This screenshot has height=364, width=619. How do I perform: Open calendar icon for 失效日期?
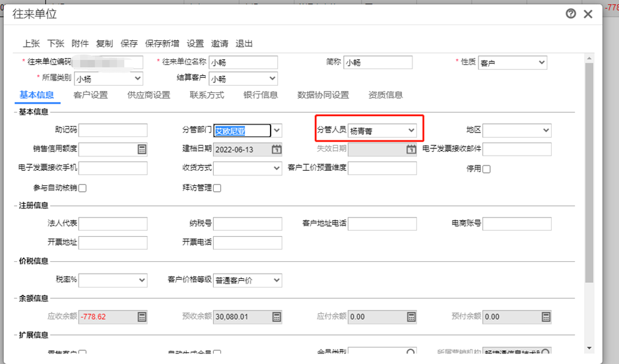click(411, 149)
